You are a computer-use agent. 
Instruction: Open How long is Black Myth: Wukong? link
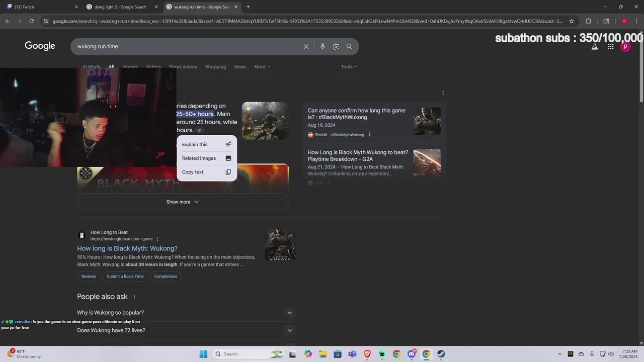(127, 248)
